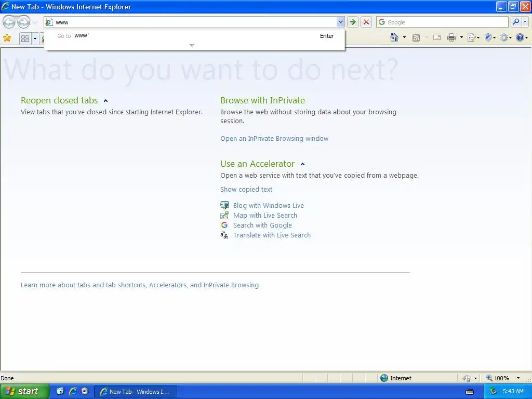The width and height of the screenshot is (532, 399).
Task: Open the address bar history dropdown
Action: [x=340, y=22]
